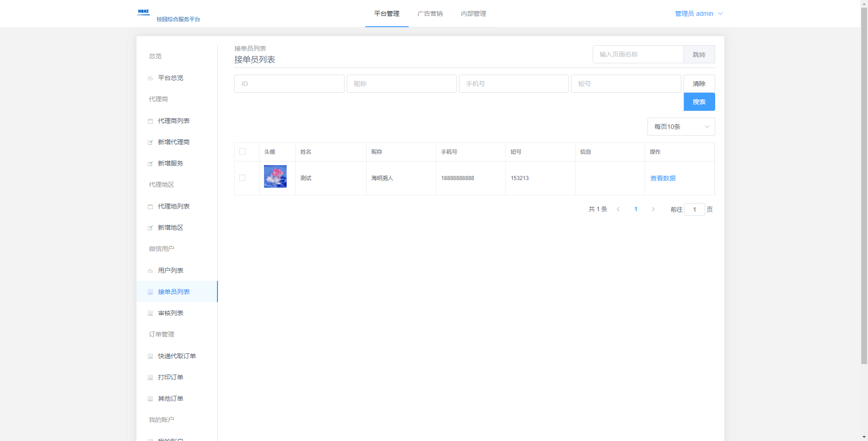The width and height of the screenshot is (868, 441).
Task: Switch to the 广告营销 tab
Action: click(x=430, y=14)
